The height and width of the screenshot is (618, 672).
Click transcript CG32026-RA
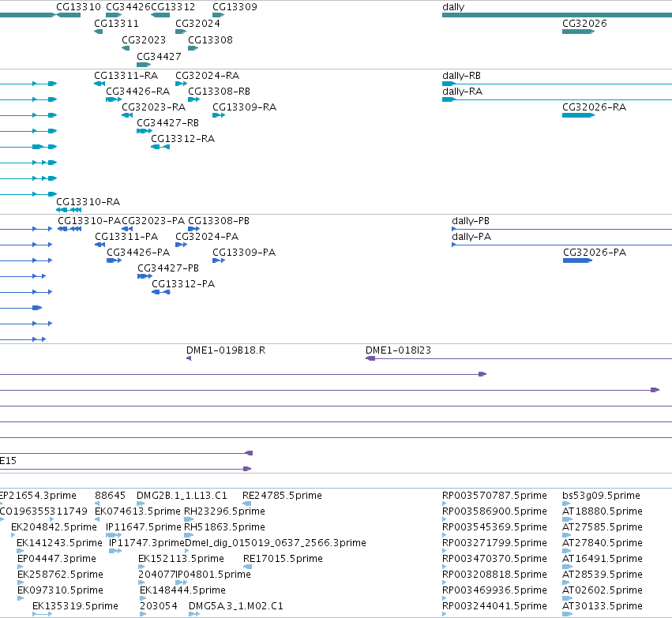pos(594,107)
